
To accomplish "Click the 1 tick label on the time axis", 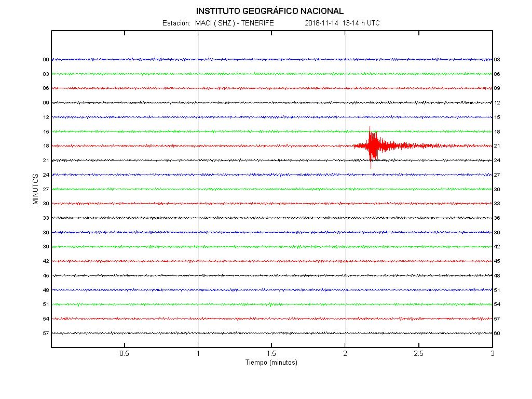I will [x=198, y=354].
